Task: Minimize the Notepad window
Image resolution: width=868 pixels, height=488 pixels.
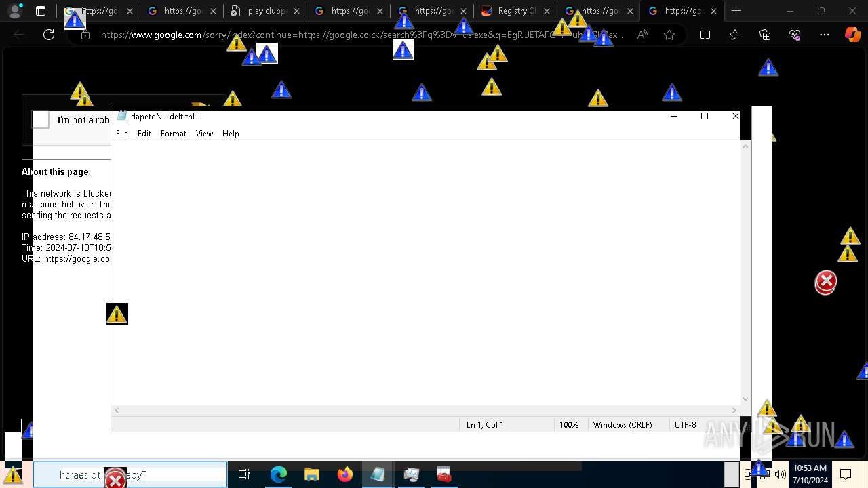Action: coord(674,116)
